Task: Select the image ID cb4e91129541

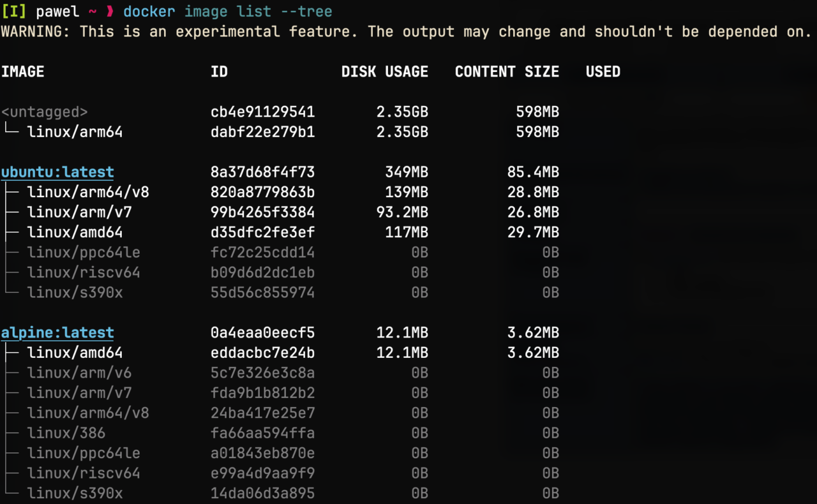Action: pyautogui.click(x=262, y=112)
